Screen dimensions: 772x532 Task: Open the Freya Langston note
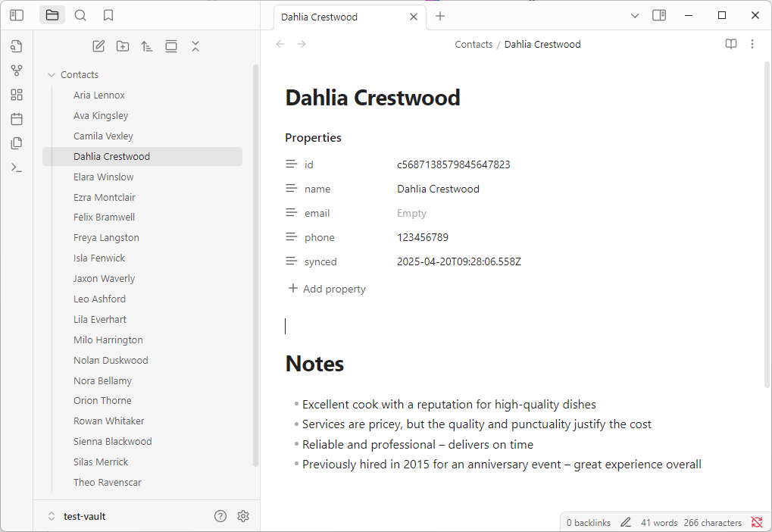(106, 238)
